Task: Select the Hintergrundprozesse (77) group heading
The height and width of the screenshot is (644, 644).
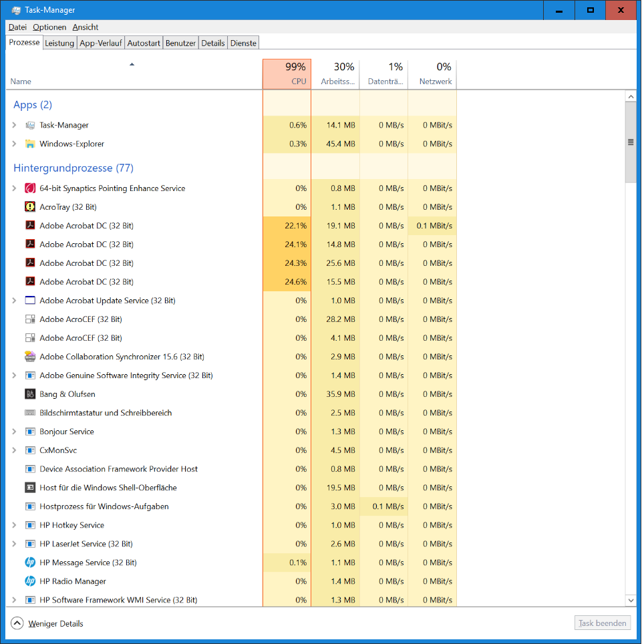Action: pos(73,168)
